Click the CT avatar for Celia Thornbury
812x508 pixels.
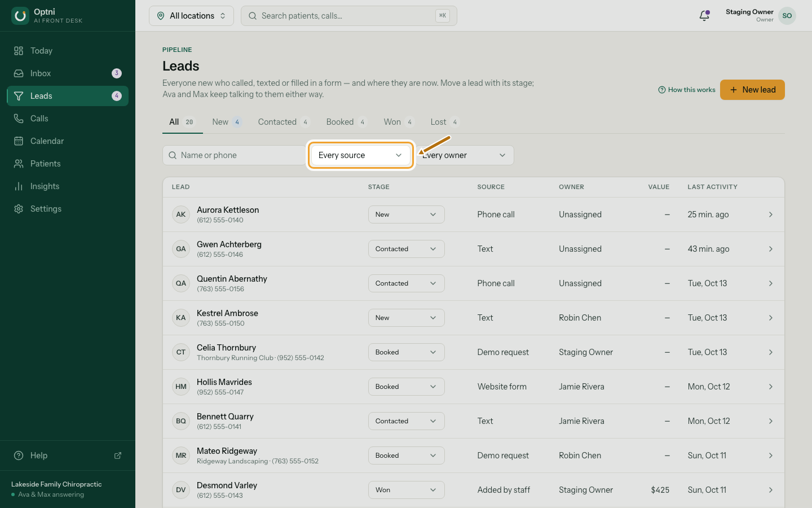tap(181, 352)
